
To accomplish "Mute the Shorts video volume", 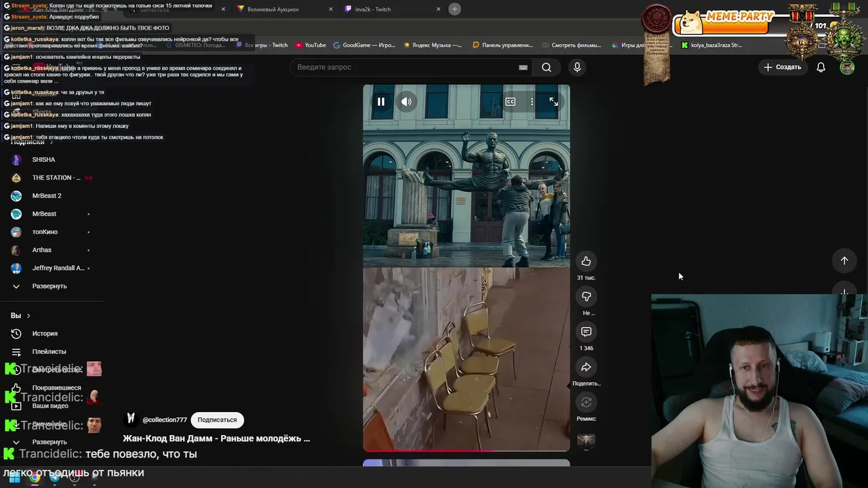I will 406,102.
